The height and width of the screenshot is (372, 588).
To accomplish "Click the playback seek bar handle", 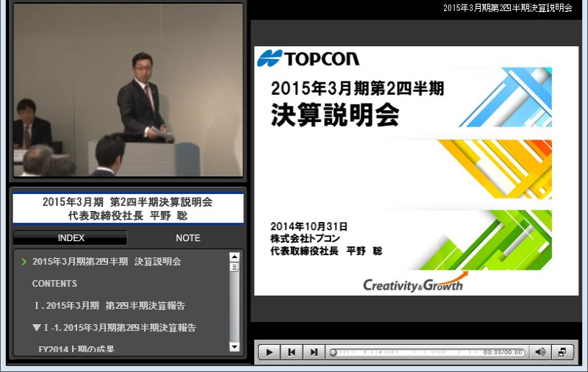I will [333, 352].
